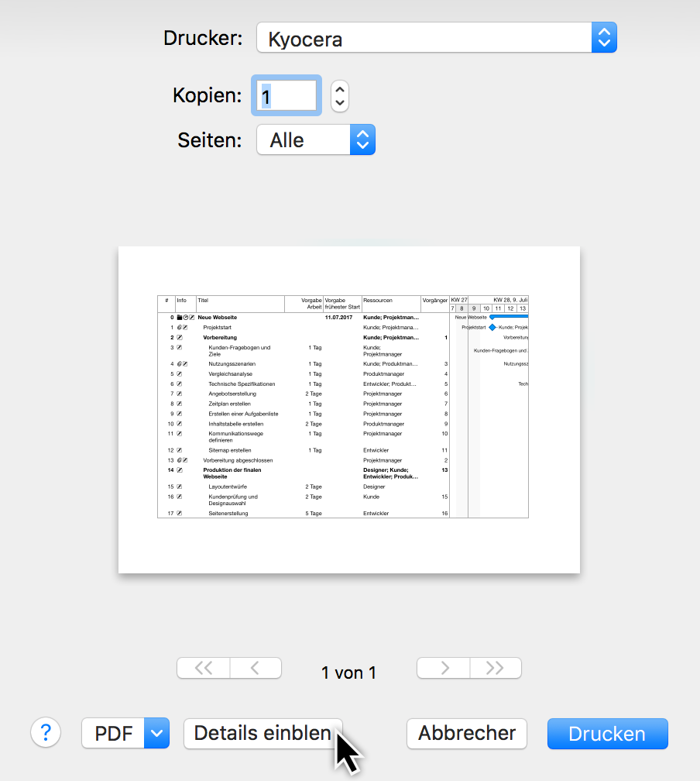Increase copies with the stepper up arrow
The width and height of the screenshot is (700, 781).
pos(340,88)
